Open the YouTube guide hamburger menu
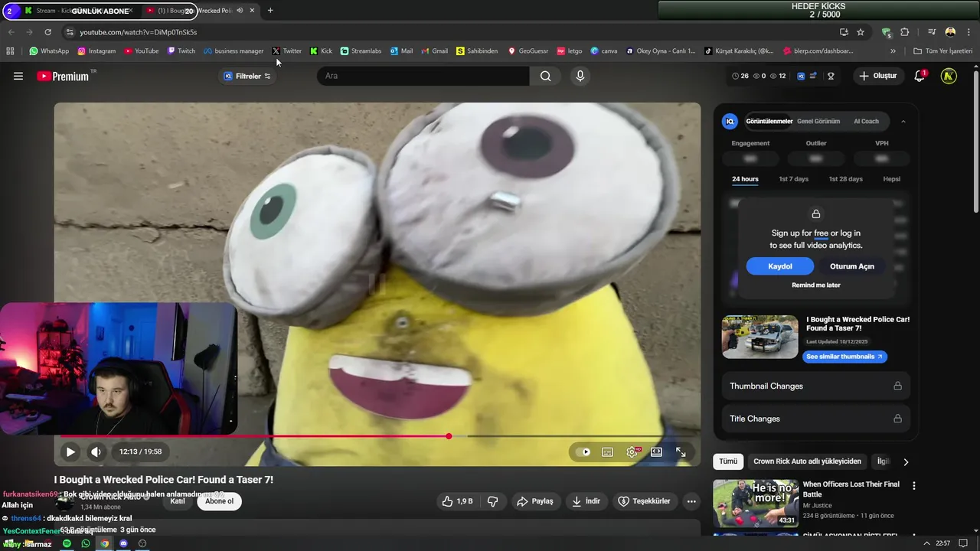The width and height of the screenshot is (980, 551). click(18, 76)
